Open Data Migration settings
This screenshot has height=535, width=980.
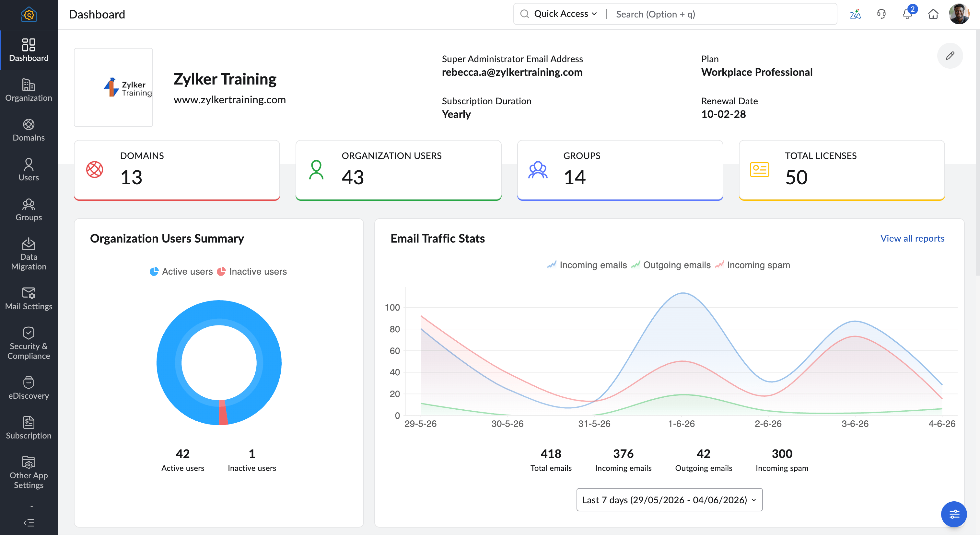(x=29, y=254)
